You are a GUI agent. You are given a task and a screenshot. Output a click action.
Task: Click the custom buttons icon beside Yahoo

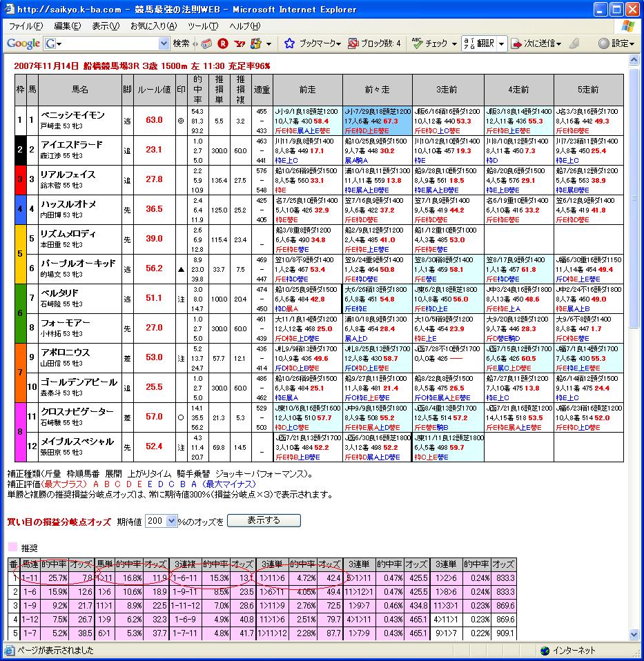[x=256, y=43]
